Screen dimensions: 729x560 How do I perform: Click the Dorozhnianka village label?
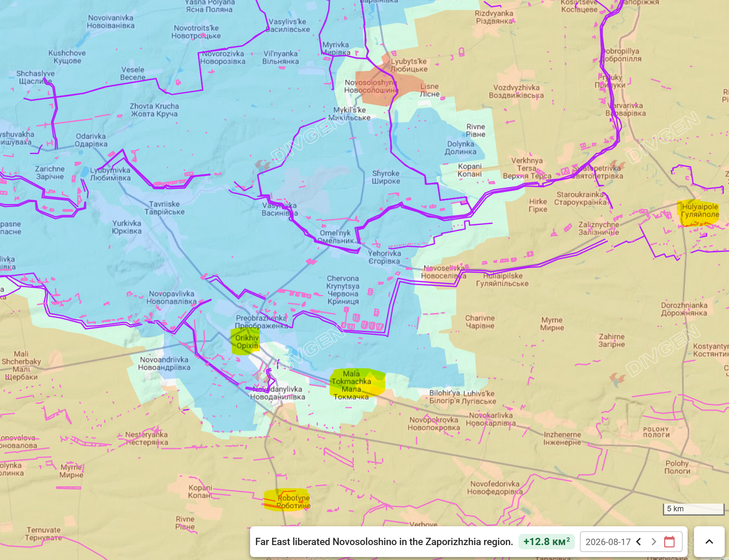click(x=684, y=309)
